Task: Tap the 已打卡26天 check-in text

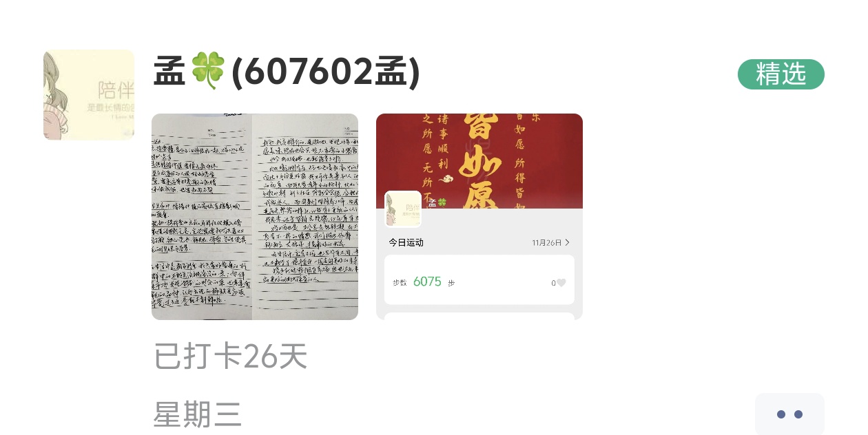Action: tap(230, 356)
